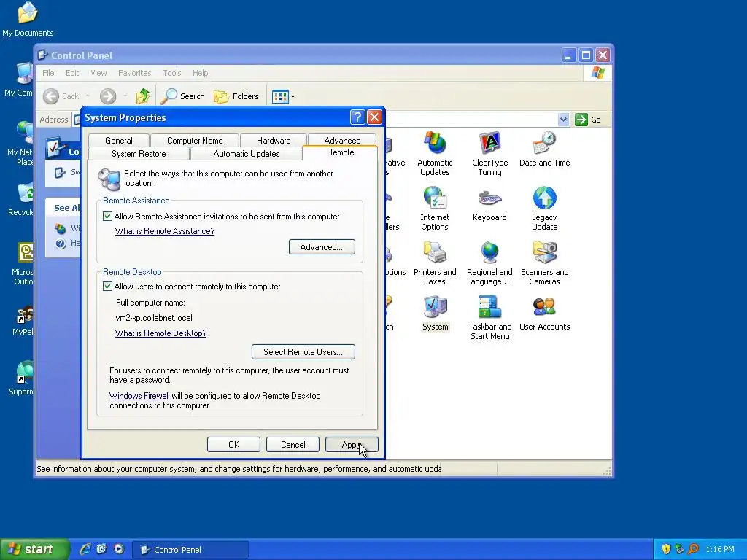Select the System control panel icon
Screen dimensions: 747x560
pos(435,313)
